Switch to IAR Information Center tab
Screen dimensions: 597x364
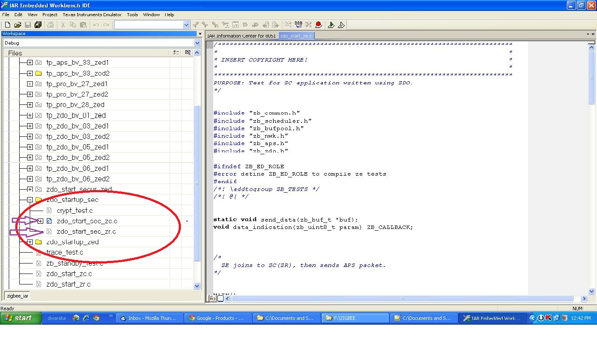point(242,36)
